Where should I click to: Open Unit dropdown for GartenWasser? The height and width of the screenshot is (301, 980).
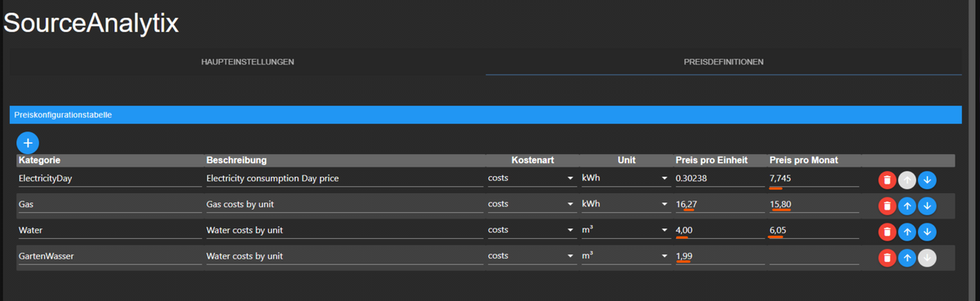pyautogui.click(x=625, y=256)
